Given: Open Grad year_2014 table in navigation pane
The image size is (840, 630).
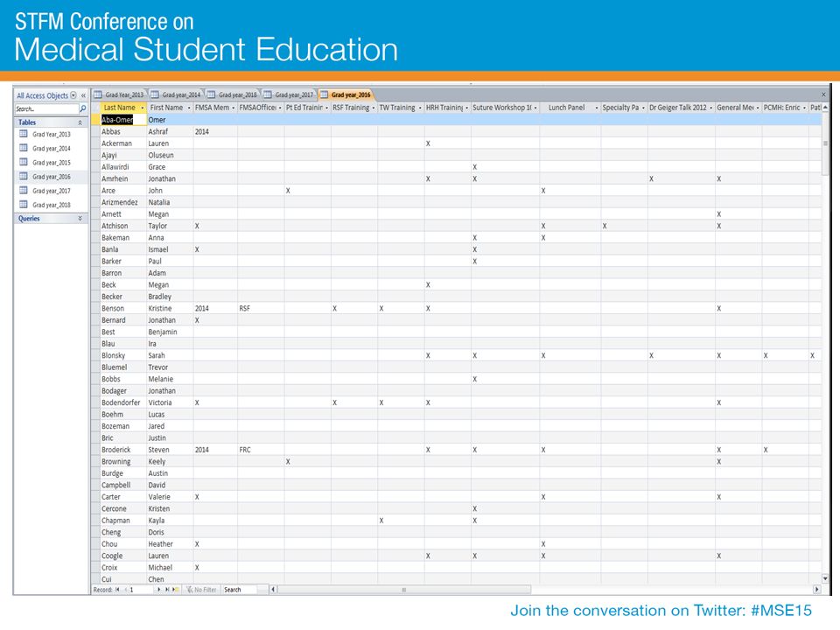Looking at the screenshot, I should coord(51,149).
